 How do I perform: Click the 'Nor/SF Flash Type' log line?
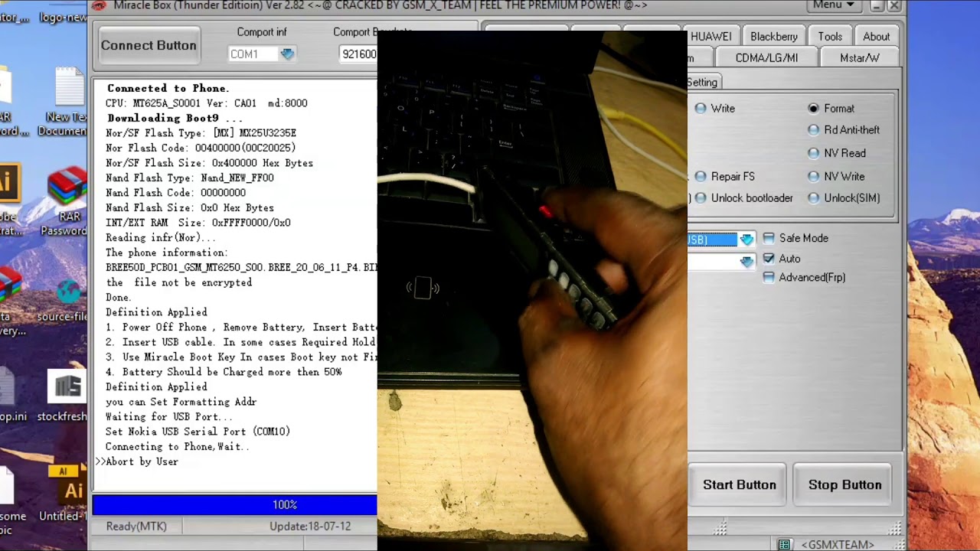click(x=201, y=133)
